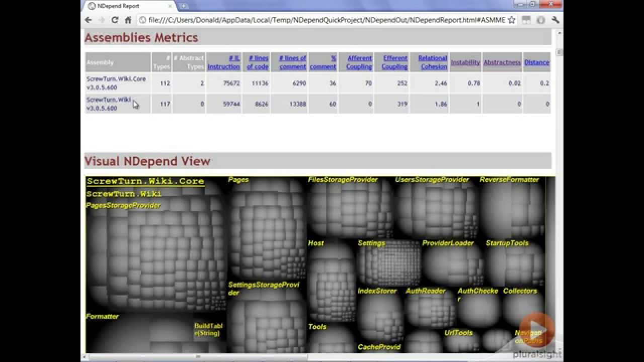This screenshot has width=644, height=362.
Task: Click the extension icon left of the wrench
Action: [x=541, y=20]
